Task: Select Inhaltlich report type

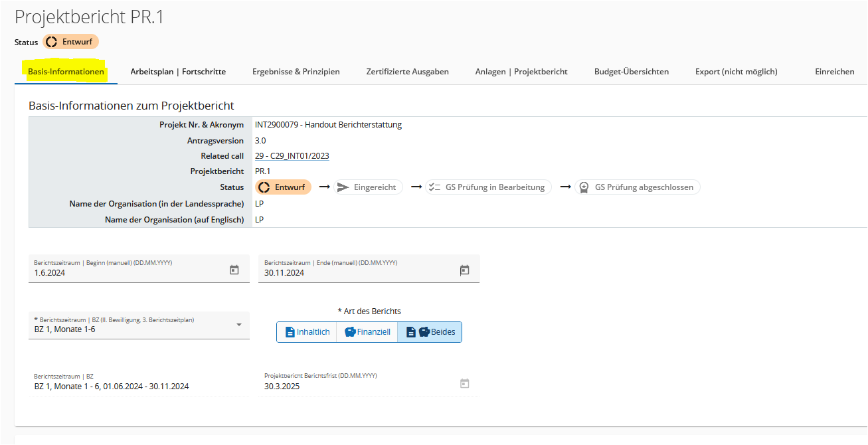Action: 307,332
